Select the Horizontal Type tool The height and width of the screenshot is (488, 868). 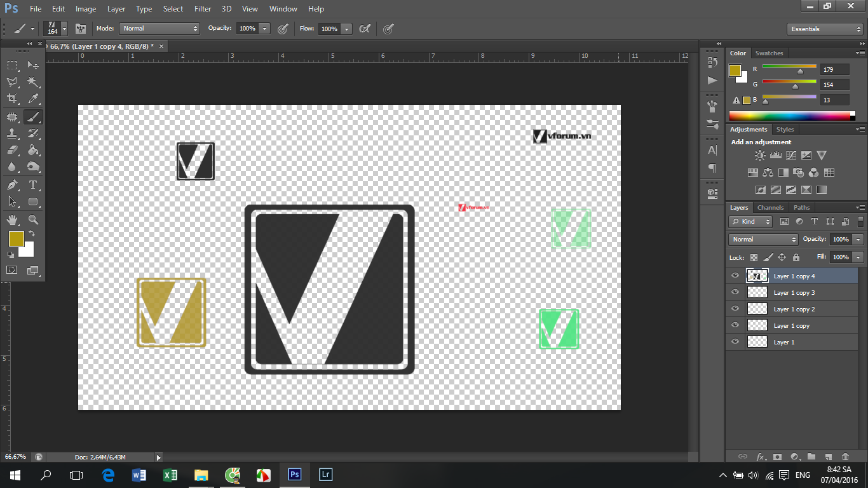click(33, 185)
